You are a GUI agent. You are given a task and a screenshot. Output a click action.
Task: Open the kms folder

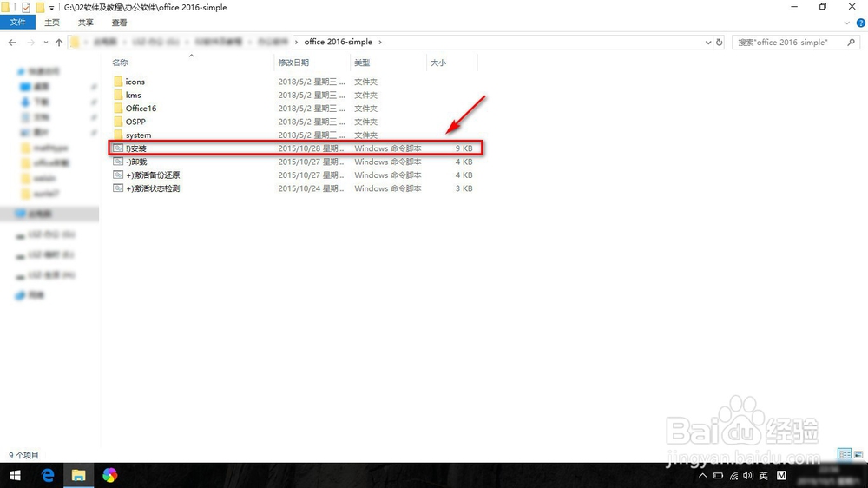(x=133, y=95)
